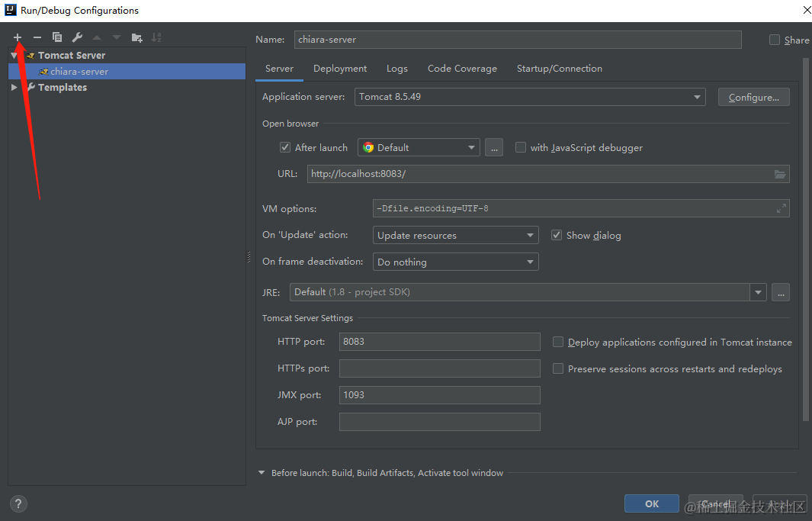This screenshot has height=521, width=812.
Task: Open the help question mark button
Action: [x=18, y=503]
